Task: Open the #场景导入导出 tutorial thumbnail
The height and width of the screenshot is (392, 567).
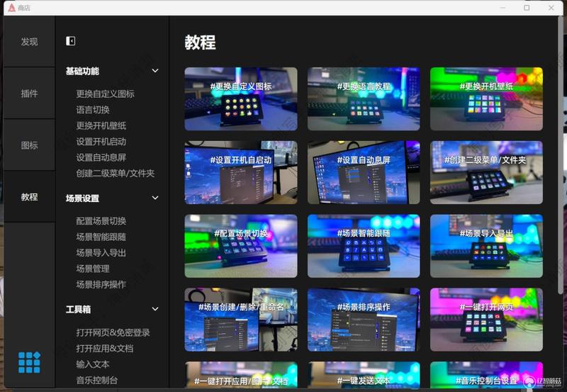Action: pyautogui.click(x=486, y=246)
